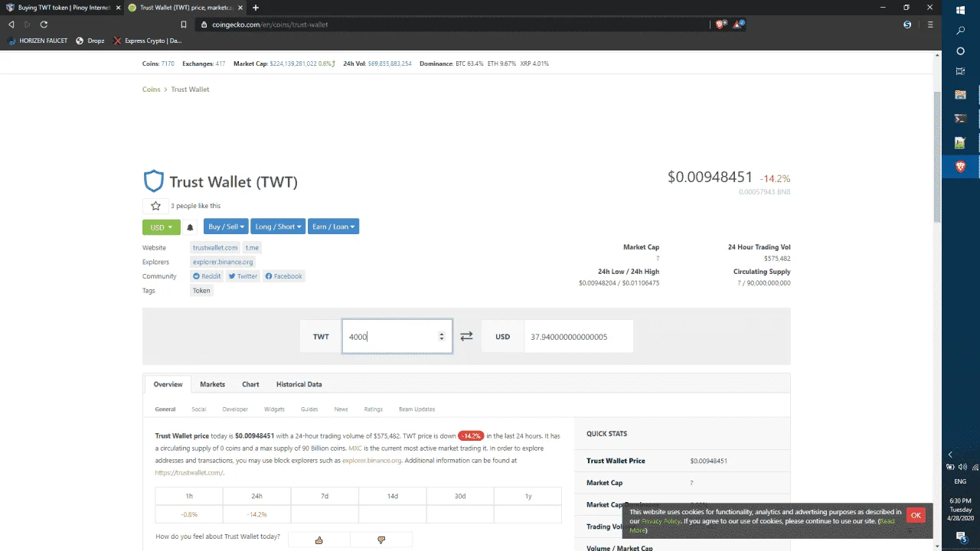The width and height of the screenshot is (980, 551).
Task: Open a new browser tab
Action: click(256, 8)
